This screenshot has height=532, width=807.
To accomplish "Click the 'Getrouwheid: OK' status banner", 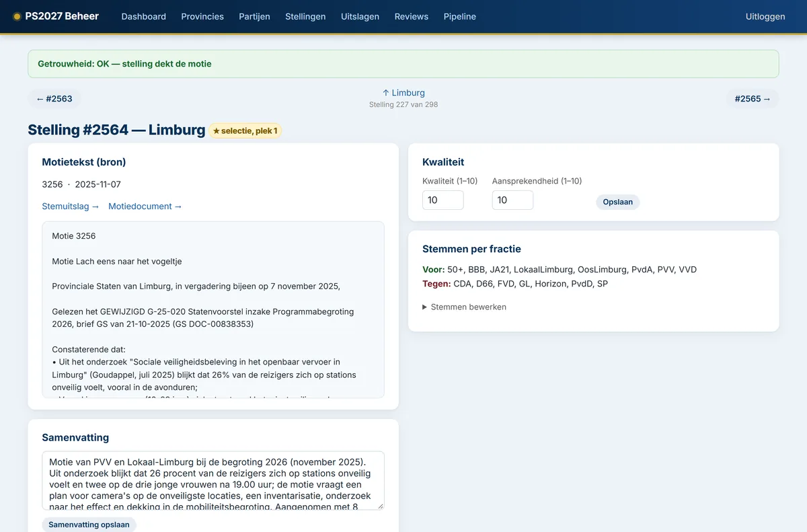I will (x=403, y=64).
